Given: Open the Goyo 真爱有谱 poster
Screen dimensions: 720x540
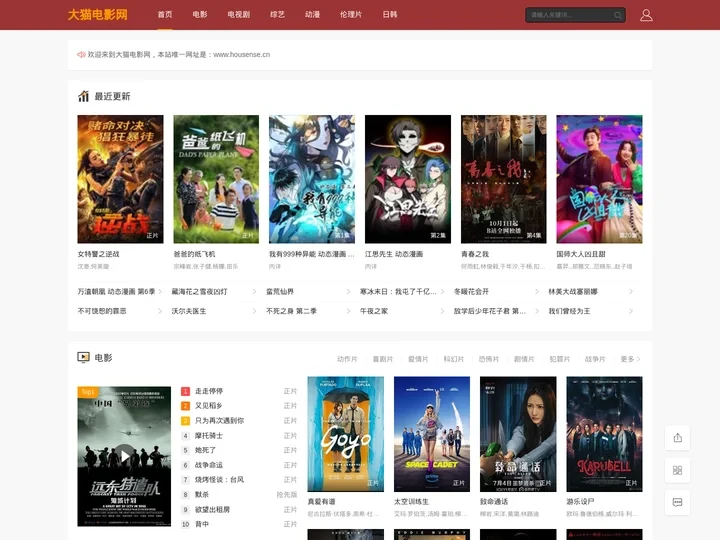Looking at the screenshot, I should click(x=346, y=434).
